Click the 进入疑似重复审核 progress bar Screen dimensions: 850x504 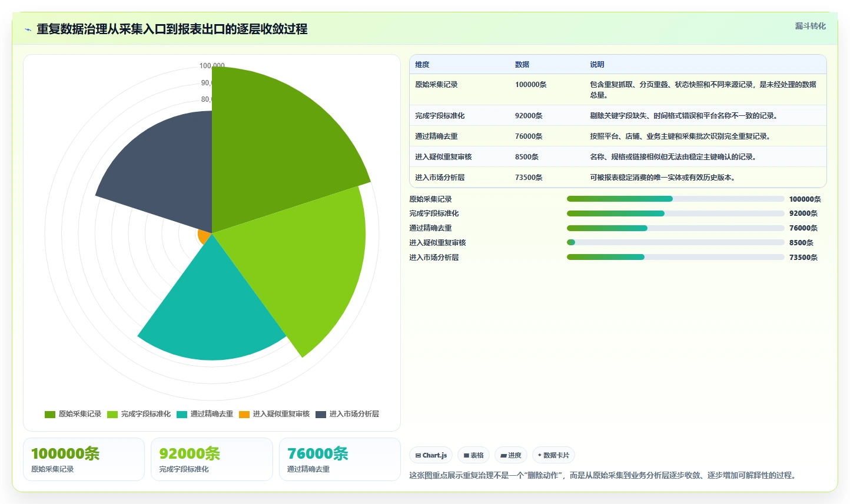tap(675, 242)
